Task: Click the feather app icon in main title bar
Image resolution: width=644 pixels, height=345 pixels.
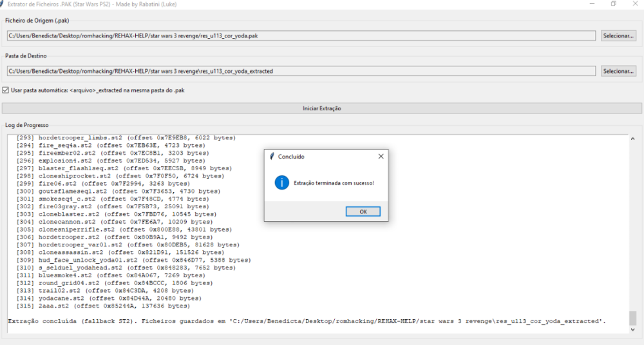Action: tap(3, 4)
